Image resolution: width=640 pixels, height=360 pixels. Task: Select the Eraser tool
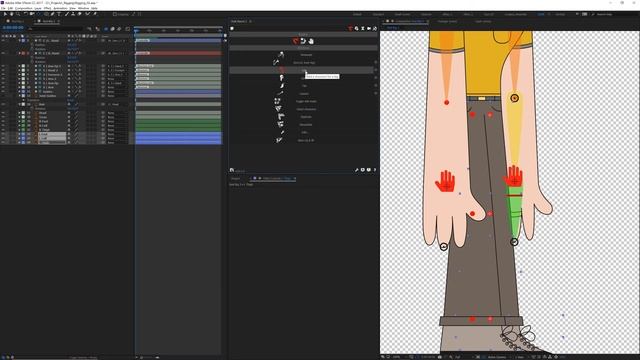pos(80,14)
